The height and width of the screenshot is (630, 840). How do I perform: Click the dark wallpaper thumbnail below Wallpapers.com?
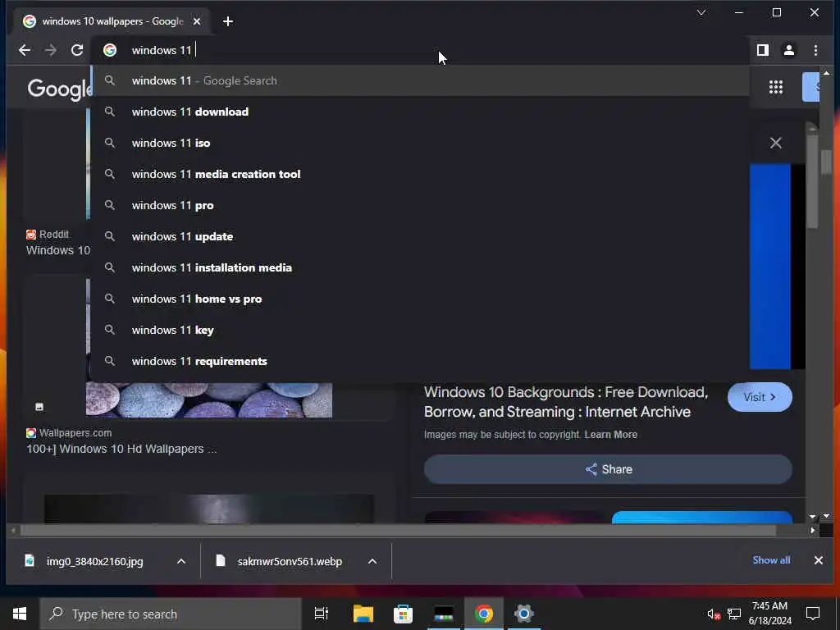[209, 509]
